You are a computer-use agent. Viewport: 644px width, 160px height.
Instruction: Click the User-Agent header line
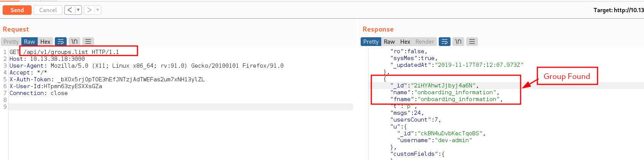[x=147, y=66]
